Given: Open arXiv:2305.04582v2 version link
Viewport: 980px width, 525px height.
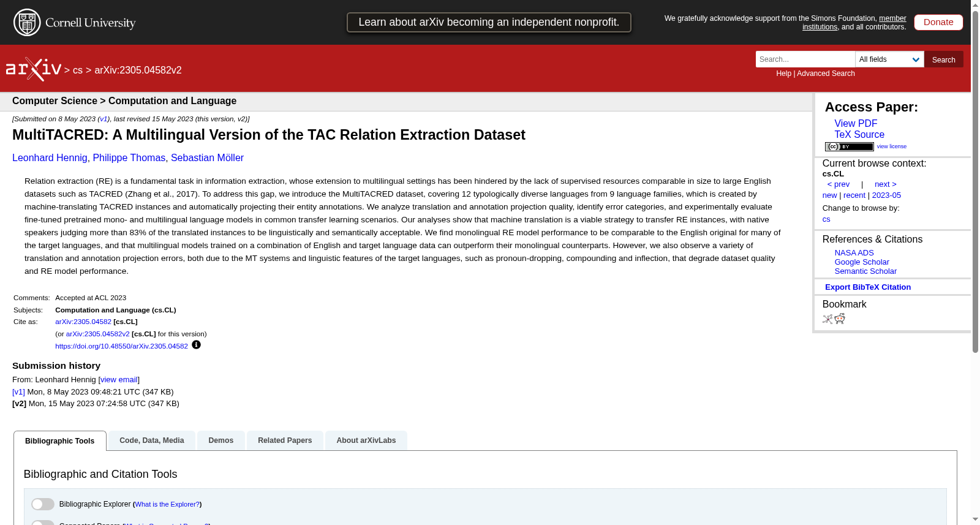Looking at the screenshot, I should tap(97, 334).
